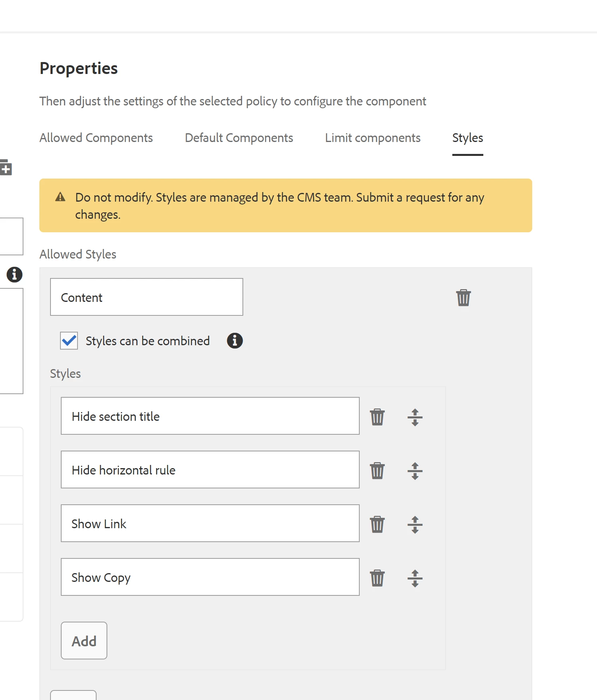Click reorder handle for Hide section title
Viewport: 597px width, 700px height.
coord(415,417)
